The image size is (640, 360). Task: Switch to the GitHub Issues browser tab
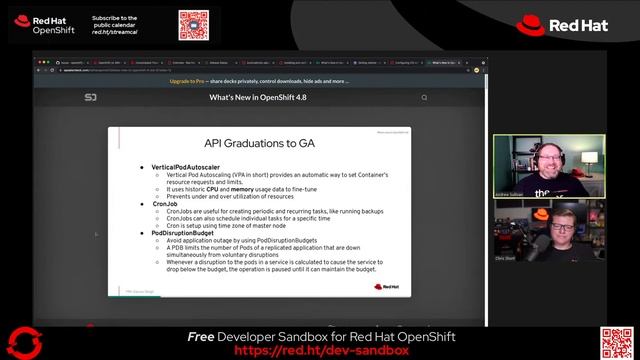[72, 63]
